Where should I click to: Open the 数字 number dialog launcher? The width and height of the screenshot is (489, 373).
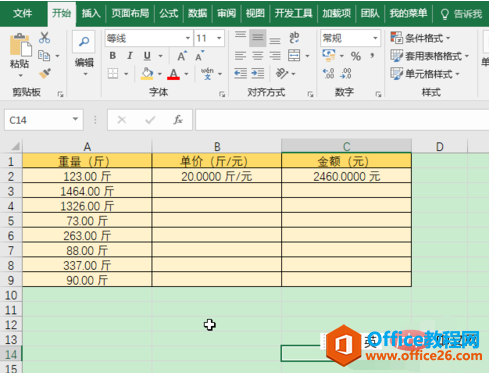(378, 95)
